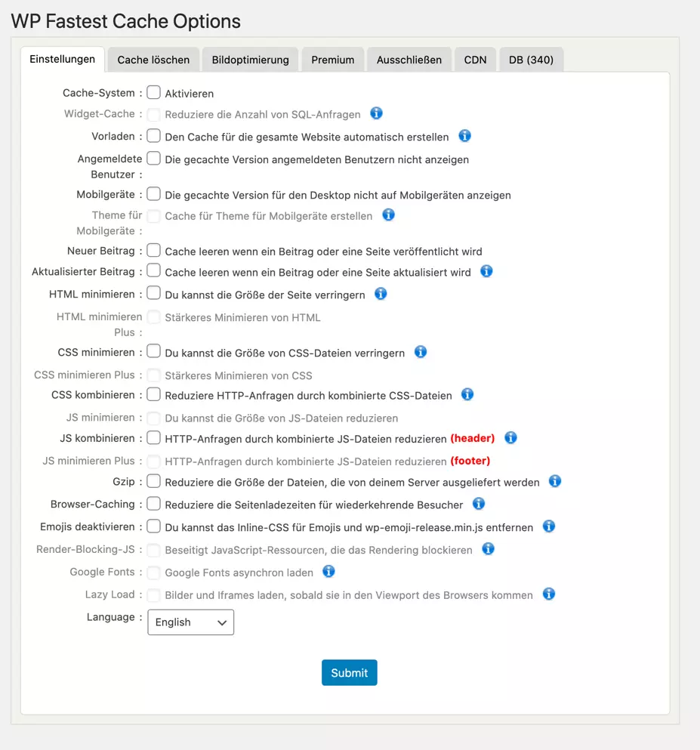
Task: Click 'Google Fonts asynchron laden' text
Action: [x=239, y=573]
